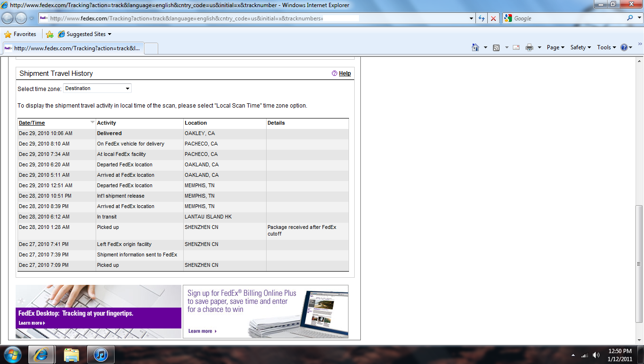Sort by Date/Time column header
Viewport: 644px width, 364px height.
click(32, 123)
